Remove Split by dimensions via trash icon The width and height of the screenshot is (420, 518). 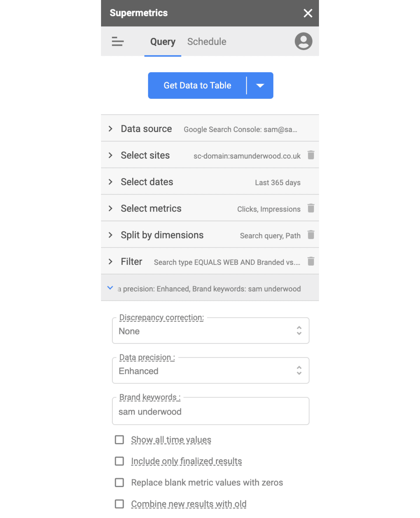coord(311,235)
